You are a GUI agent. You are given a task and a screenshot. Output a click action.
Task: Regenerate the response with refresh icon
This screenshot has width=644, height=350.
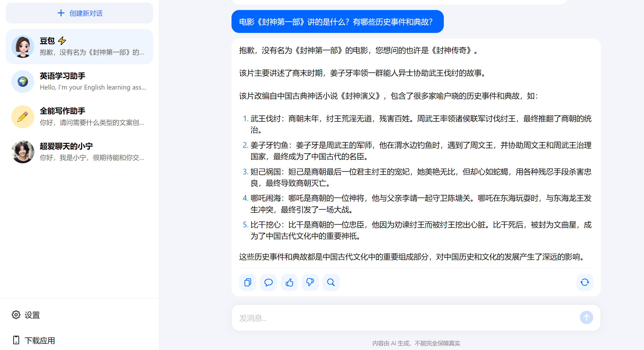click(585, 282)
